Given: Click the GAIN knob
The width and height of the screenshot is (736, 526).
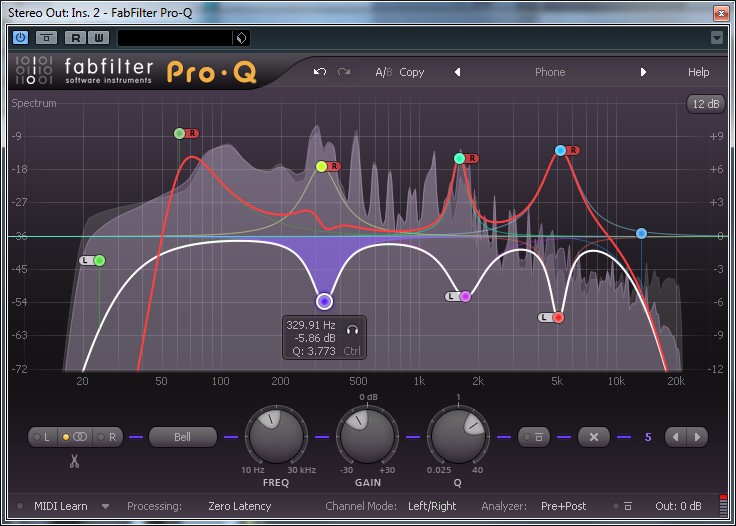Looking at the screenshot, I should coord(367,436).
